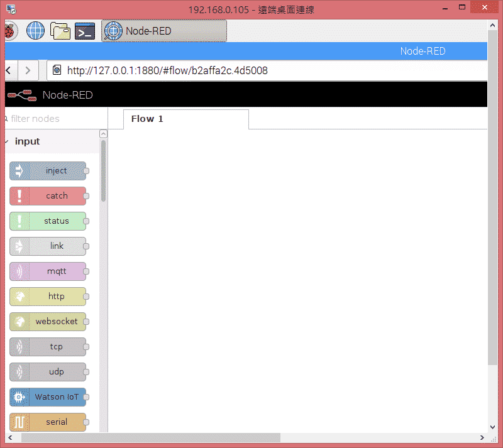
Task: Select the link node in the palette
Action: (48, 246)
